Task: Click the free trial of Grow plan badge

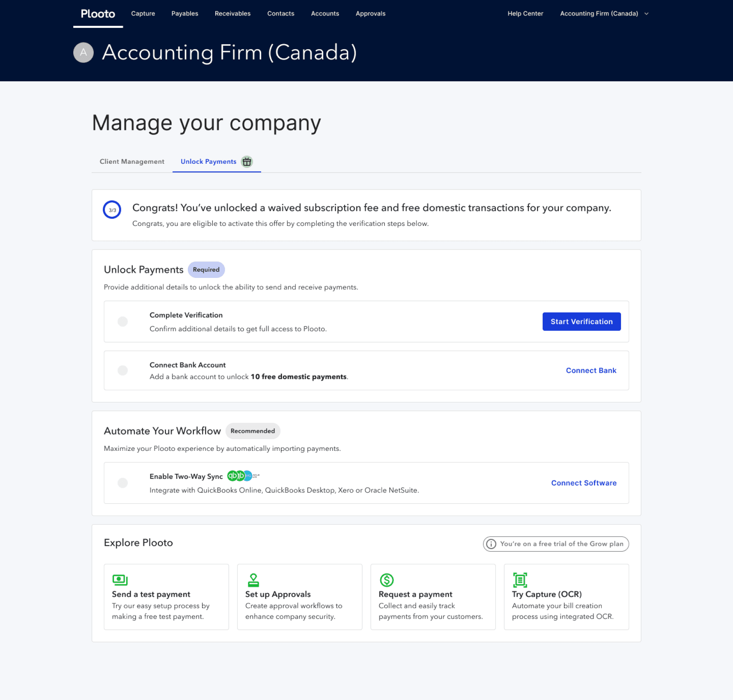Action: [556, 544]
